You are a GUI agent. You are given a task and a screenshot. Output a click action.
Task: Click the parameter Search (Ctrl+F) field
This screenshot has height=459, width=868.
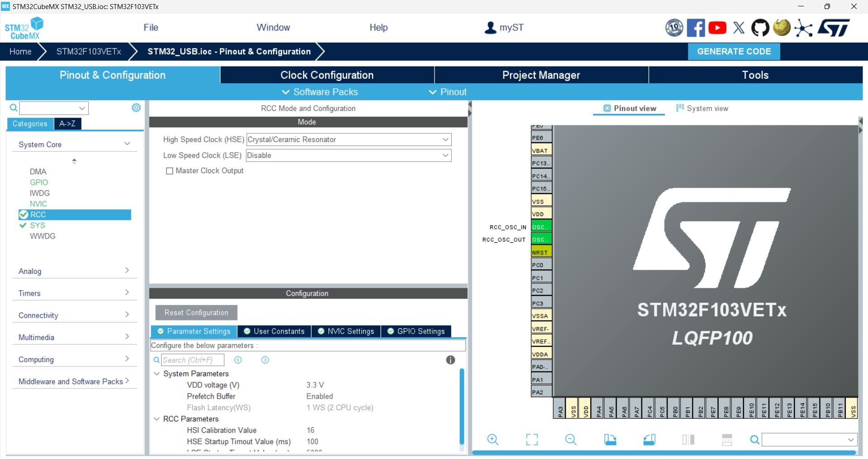click(x=193, y=360)
